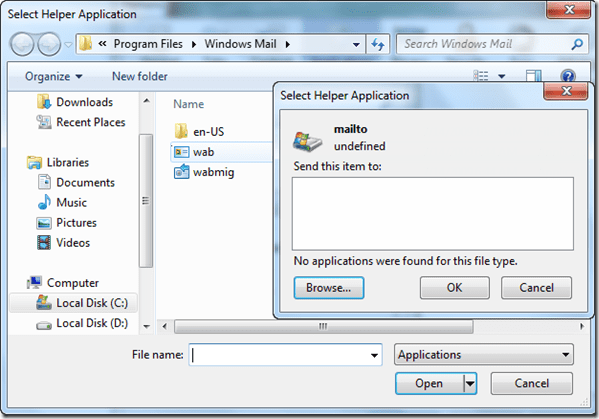Click the horizontal scrollbar right arrow
Viewport: 599px width, 419px height.
582,327
